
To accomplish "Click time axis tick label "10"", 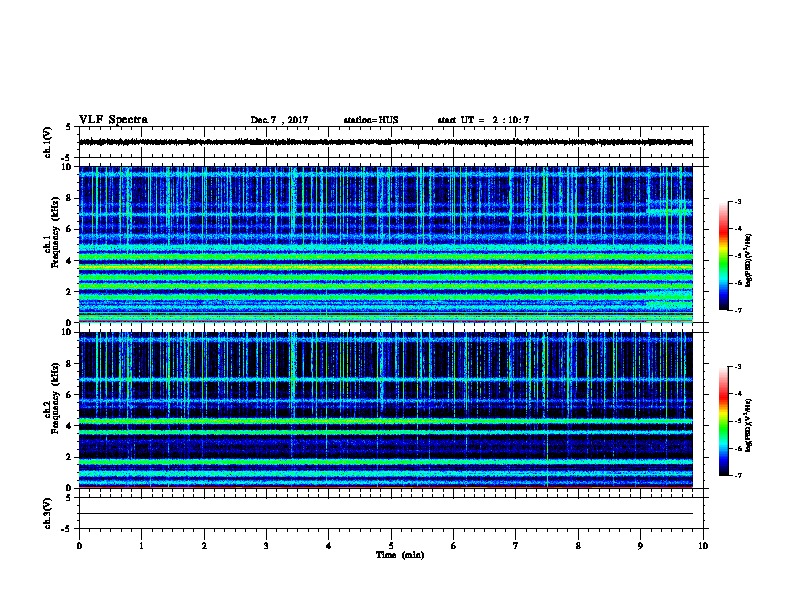I will (703, 546).
